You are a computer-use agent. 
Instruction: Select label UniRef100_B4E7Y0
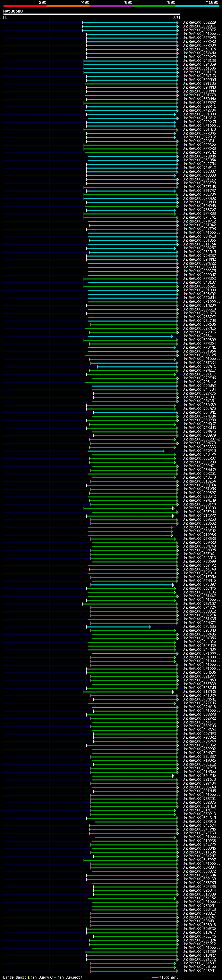[199, 844]
